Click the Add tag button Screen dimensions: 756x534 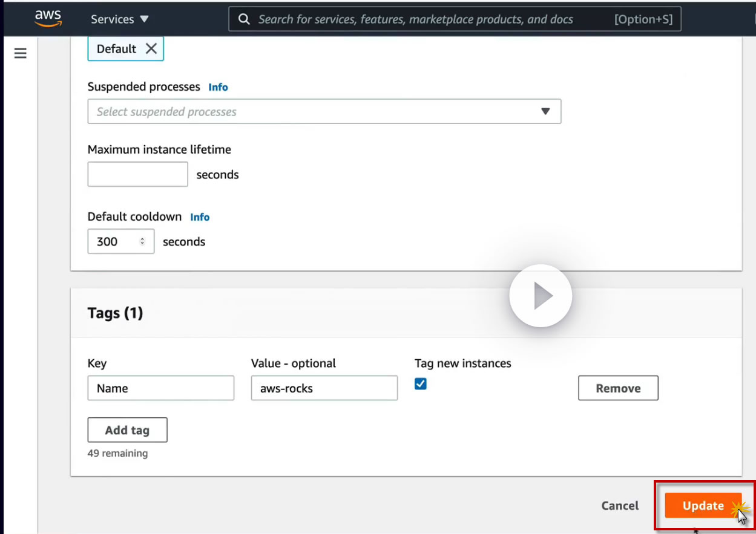click(127, 430)
